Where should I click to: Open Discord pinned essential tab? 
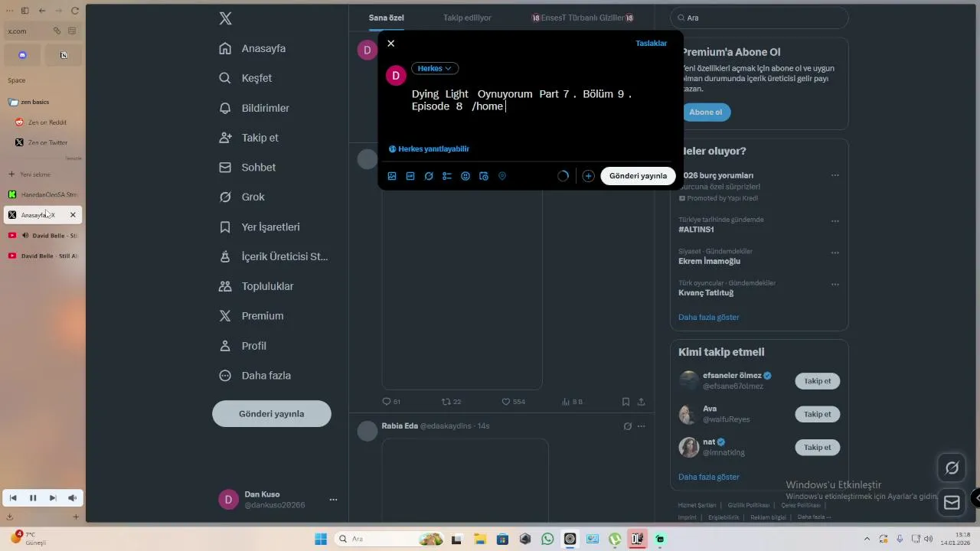click(x=22, y=54)
